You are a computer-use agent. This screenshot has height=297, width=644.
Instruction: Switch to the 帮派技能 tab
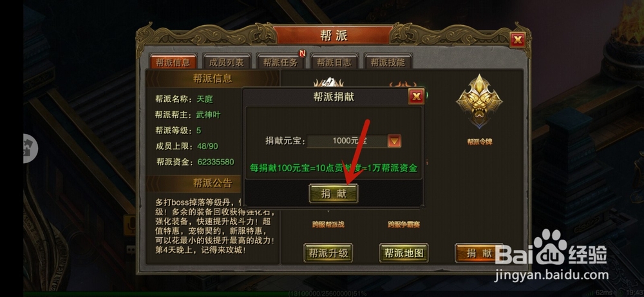[x=388, y=62]
